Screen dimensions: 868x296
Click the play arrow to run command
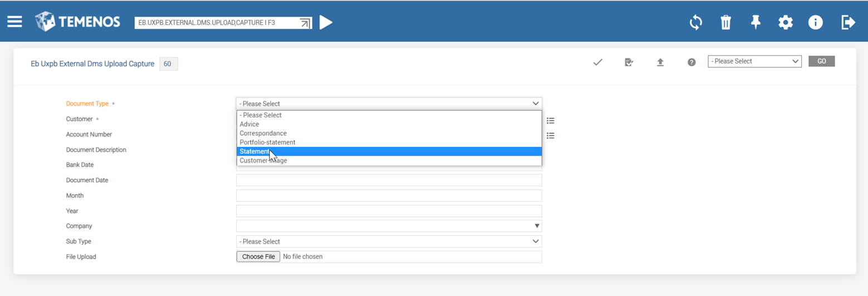point(326,22)
